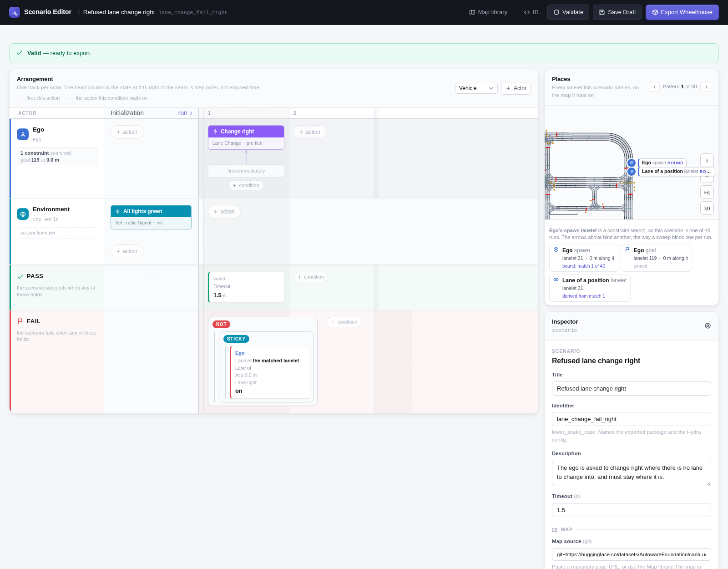Click the STICKY operator badge
The width and height of the screenshot is (728, 569).
click(x=236, y=339)
